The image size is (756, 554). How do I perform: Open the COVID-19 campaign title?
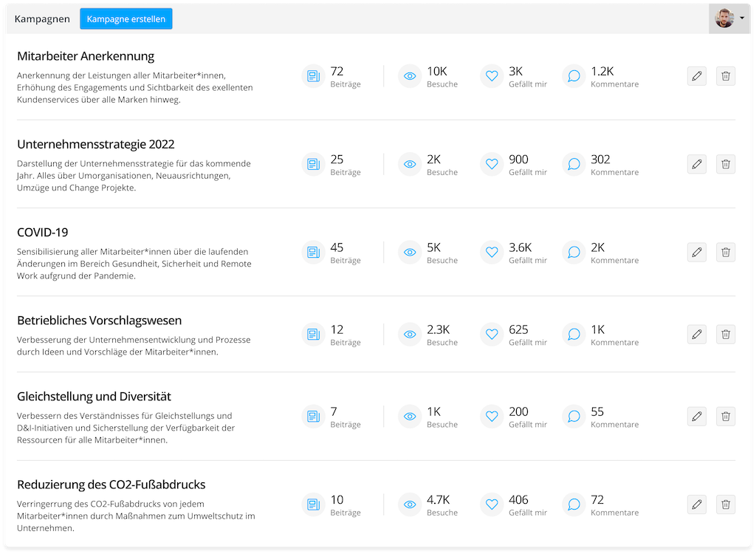42,232
